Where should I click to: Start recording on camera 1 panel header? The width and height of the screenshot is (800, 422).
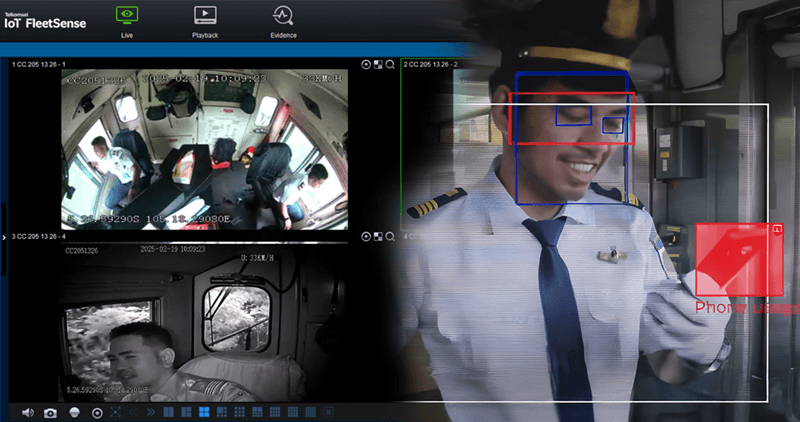[366, 64]
